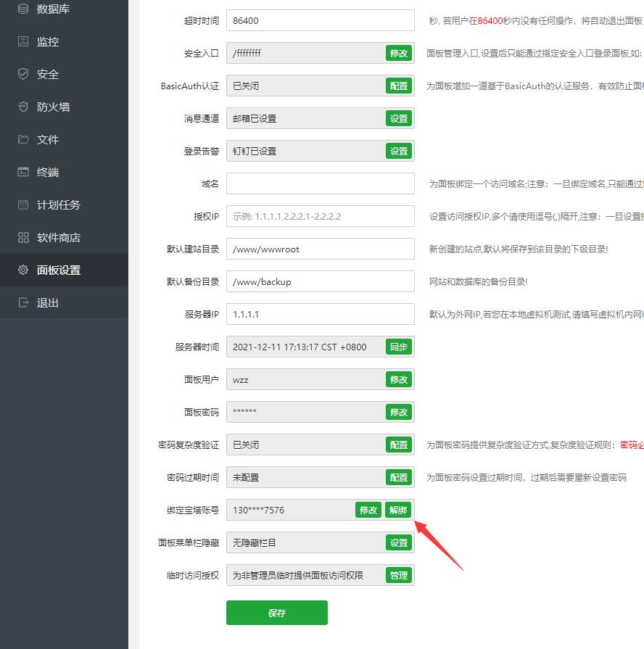Screen dimensions: 644x649
Task: Click 无隐藏栏目 text in 面板菜单栏隐藏 field
Action: pyautogui.click(x=254, y=542)
